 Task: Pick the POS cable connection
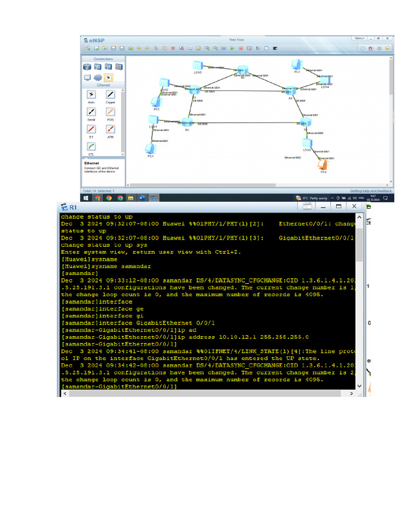click(x=110, y=112)
